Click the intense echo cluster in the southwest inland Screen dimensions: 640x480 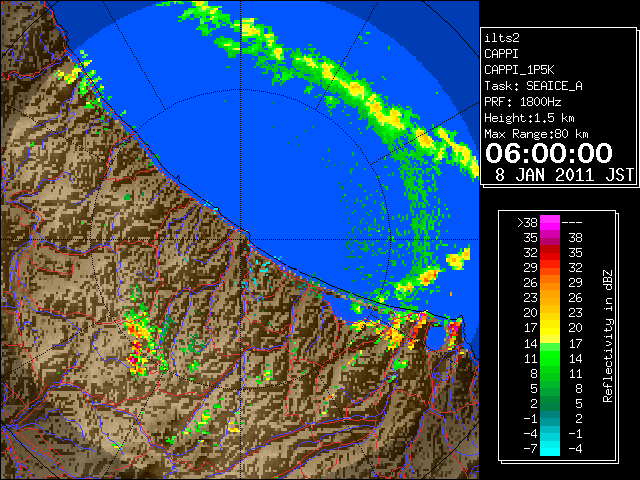(138, 345)
